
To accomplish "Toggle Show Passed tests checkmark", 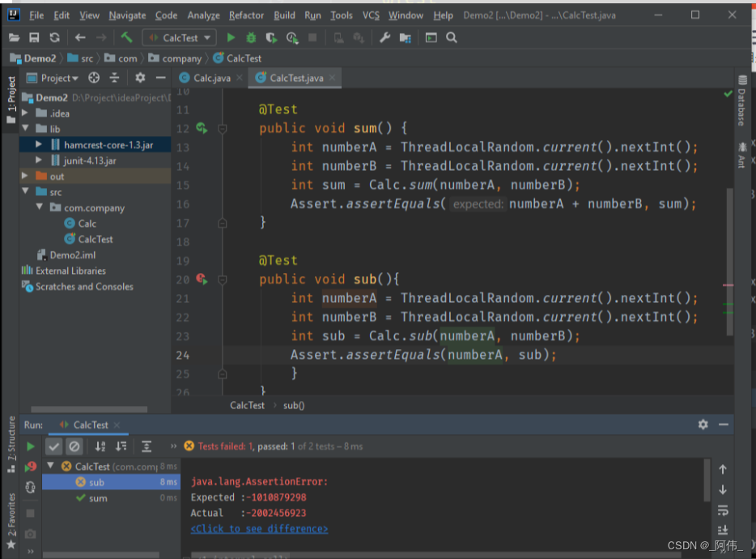I will pyautogui.click(x=55, y=446).
